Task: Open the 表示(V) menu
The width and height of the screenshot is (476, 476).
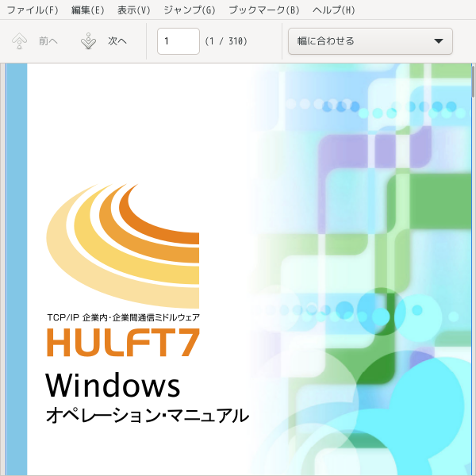Action: (134, 10)
